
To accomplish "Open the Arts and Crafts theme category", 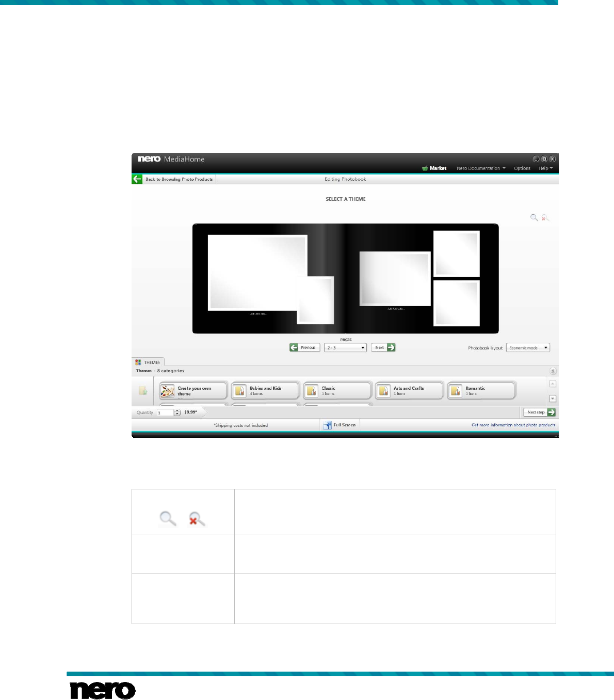I will (x=409, y=391).
